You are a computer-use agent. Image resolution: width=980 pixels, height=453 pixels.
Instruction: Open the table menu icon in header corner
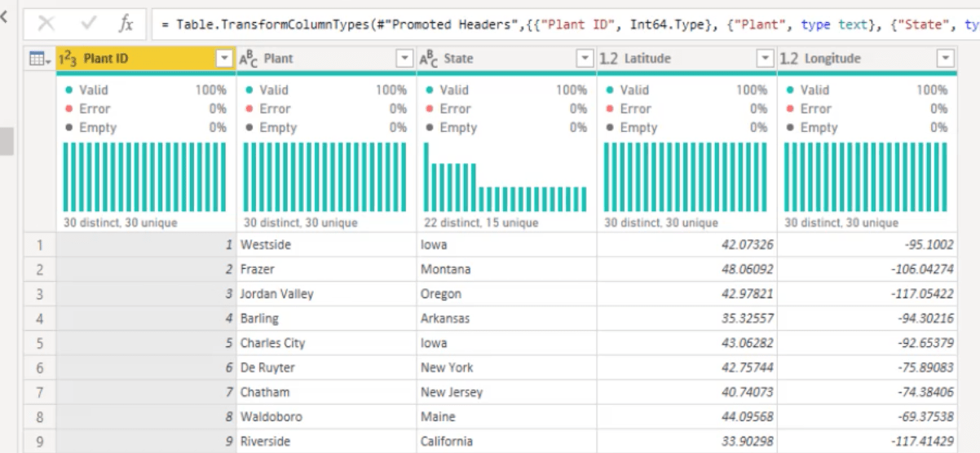[40, 59]
